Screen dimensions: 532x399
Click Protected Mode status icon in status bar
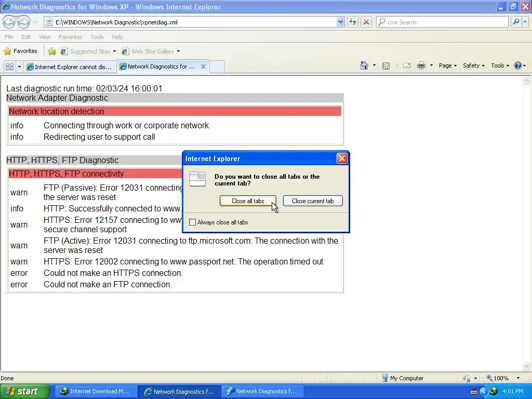coord(467,378)
